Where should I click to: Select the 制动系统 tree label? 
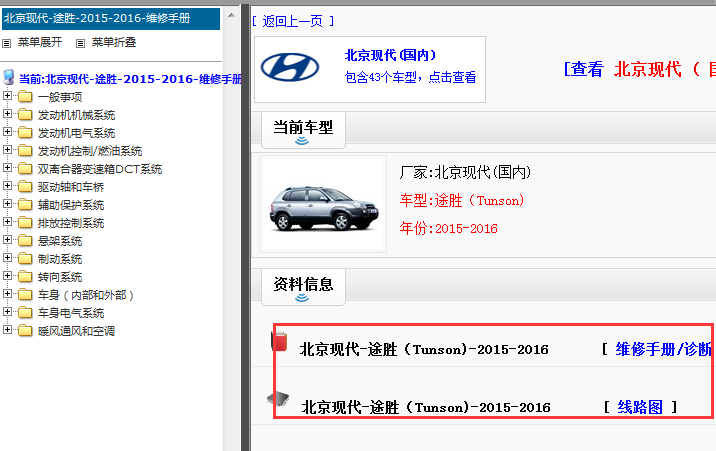(60, 259)
